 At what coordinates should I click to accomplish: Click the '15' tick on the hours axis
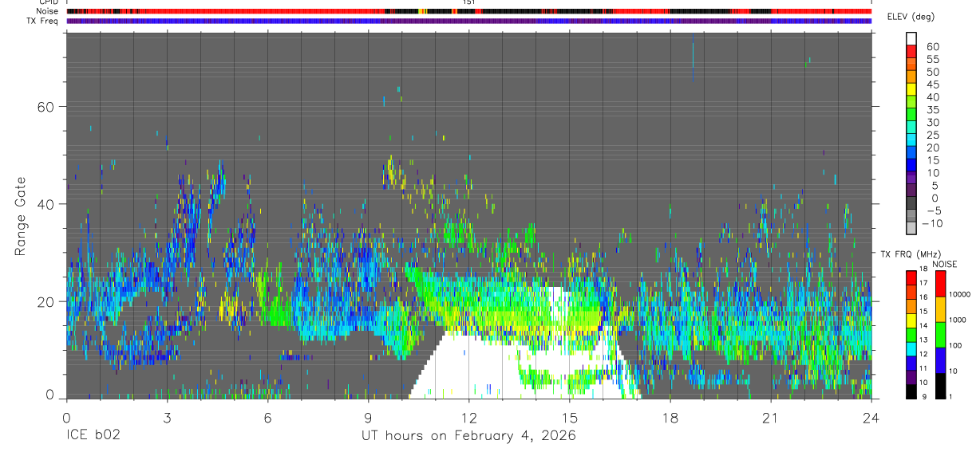570,417
